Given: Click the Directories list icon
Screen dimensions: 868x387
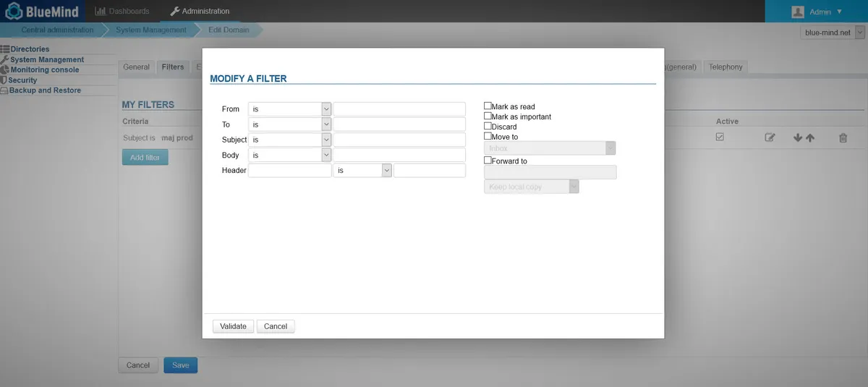Looking at the screenshot, I should [x=5, y=49].
